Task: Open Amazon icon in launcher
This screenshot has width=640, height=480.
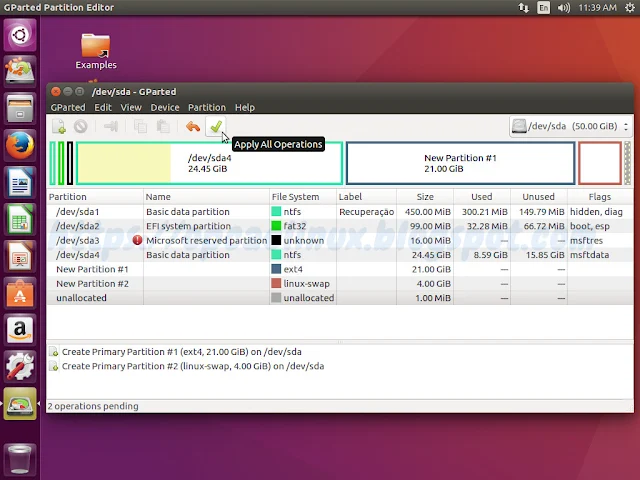Action: point(20,330)
